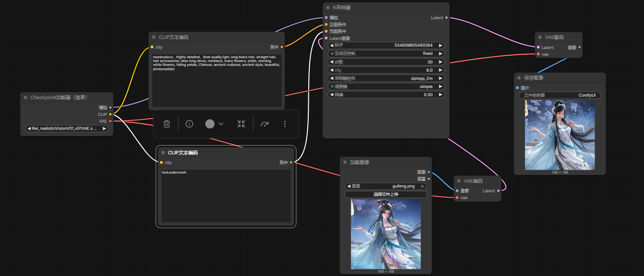Click 遮罩 output socket on 加载图像
Viewport: 644px width, 276px height.
click(429, 178)
